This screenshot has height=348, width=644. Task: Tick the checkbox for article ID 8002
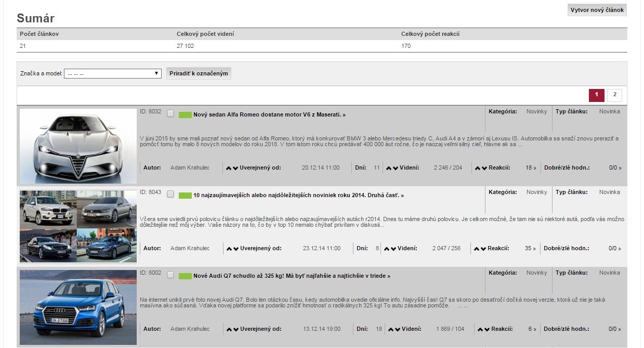pos(170,275)
